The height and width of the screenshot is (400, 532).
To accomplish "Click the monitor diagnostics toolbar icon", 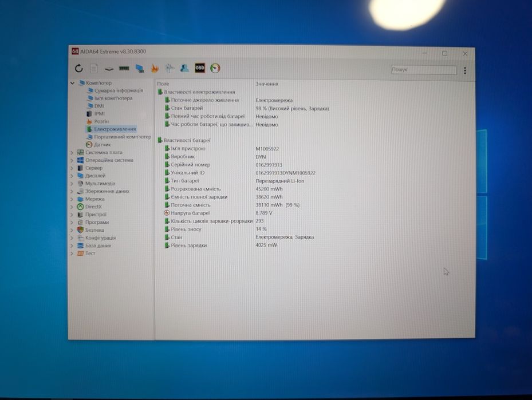I will (140, 69).
